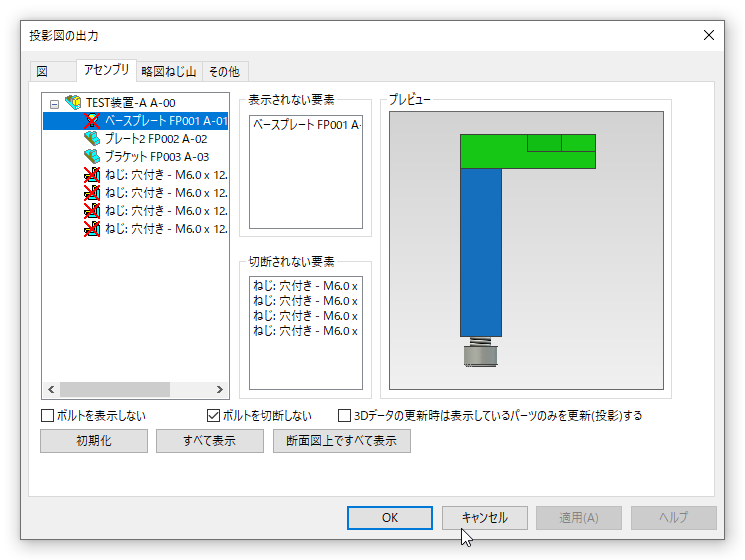Screen dimensions: 745x560
Task: Click 断面図上ですべて表示 button
Action: 342,441
